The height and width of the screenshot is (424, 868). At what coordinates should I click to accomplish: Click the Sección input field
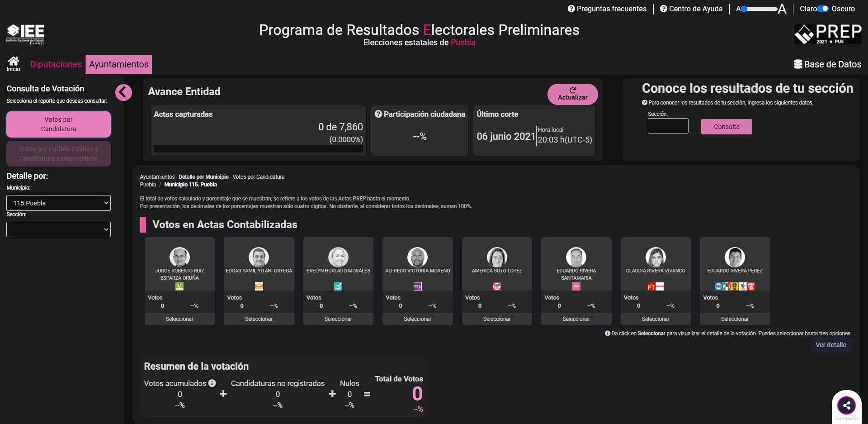(x=668, y=126)
